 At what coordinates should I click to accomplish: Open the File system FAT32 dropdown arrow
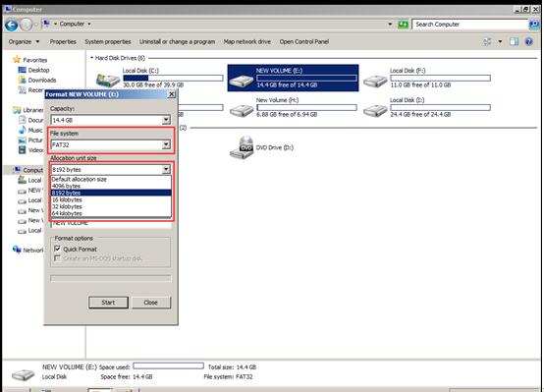pos(166,144)
